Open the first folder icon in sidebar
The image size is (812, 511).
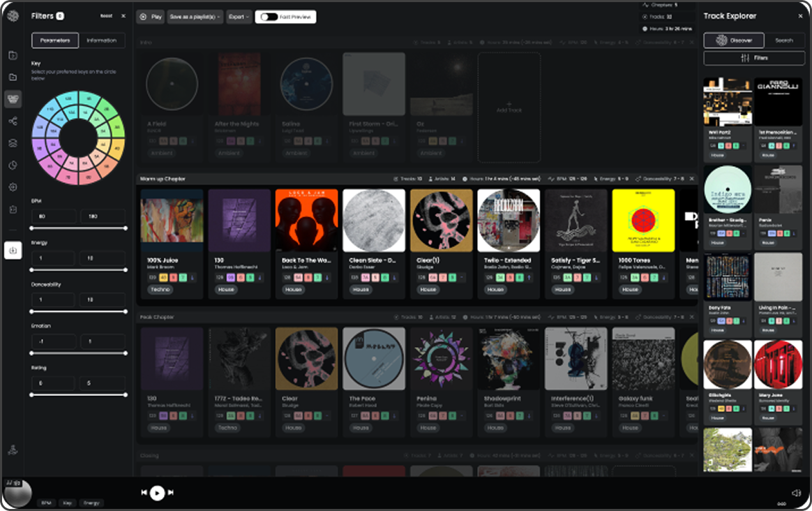point(13,55)
